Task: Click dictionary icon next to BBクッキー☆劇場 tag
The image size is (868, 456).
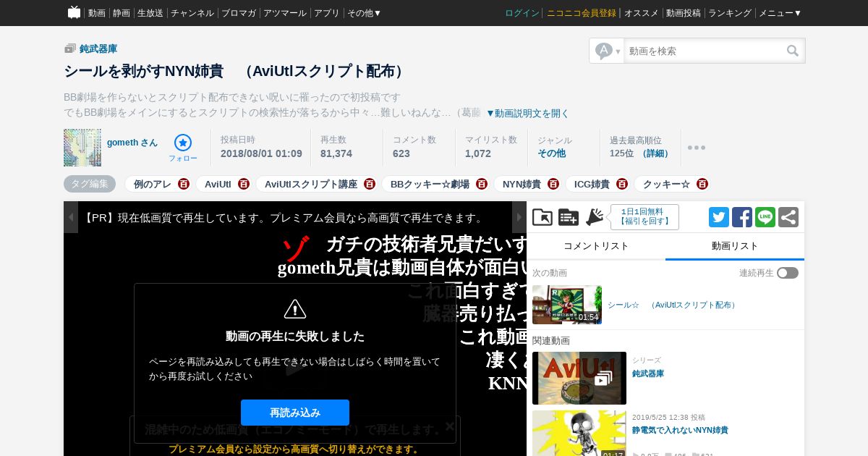Action: pos(482,184)
